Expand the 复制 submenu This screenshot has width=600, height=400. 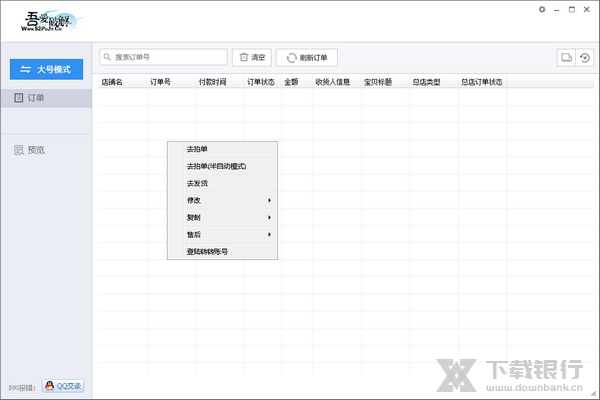[222, 217]
